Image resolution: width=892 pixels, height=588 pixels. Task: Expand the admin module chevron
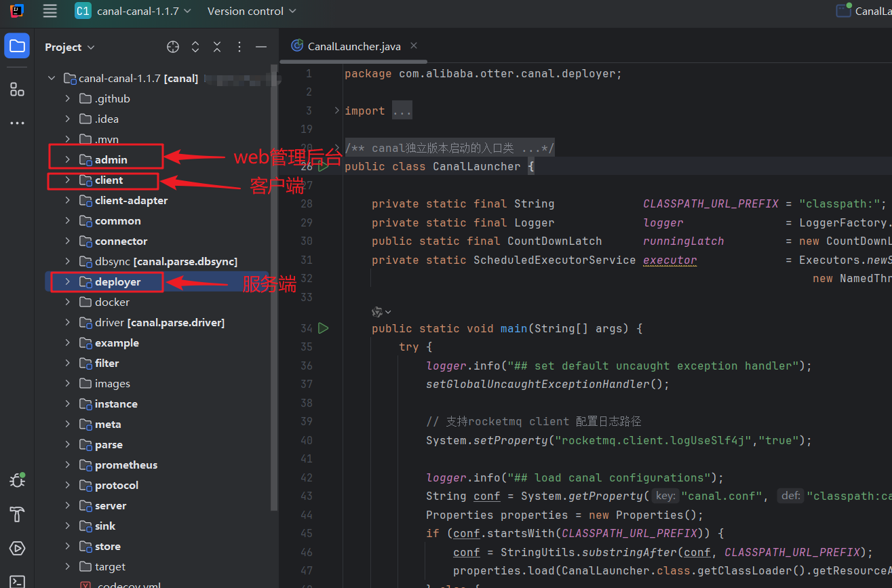pyautogui.click(x=67, y=159)
